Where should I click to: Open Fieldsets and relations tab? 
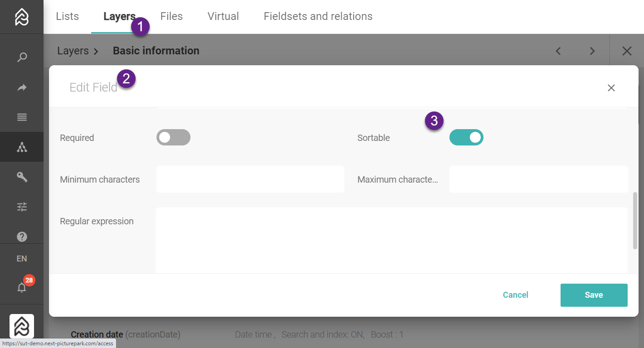(x=318, y=16)
